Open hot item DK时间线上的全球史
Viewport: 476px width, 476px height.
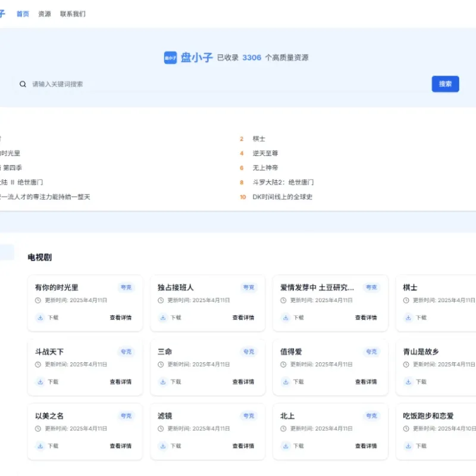[282, 197]
